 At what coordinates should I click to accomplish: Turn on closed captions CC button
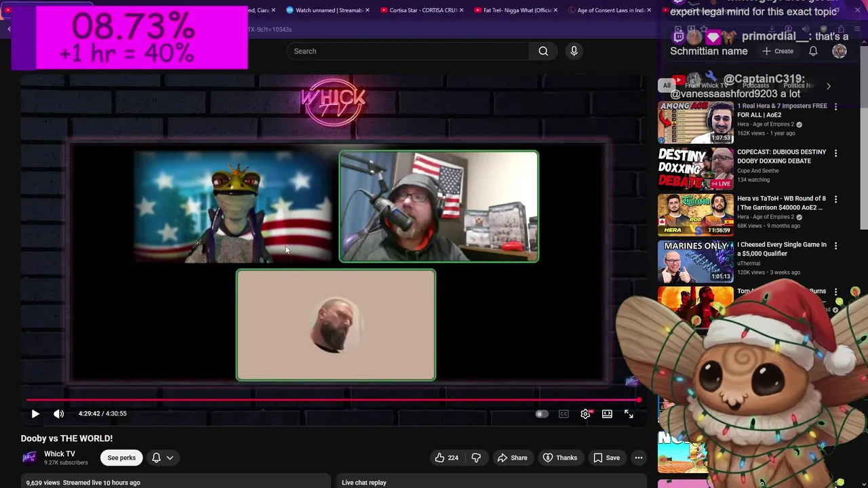[x=564, y=413]
